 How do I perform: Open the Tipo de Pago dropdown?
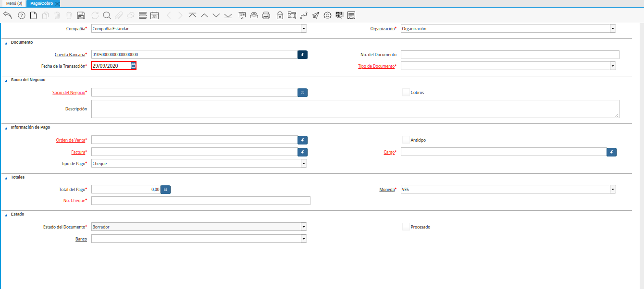tap(303, 164)
